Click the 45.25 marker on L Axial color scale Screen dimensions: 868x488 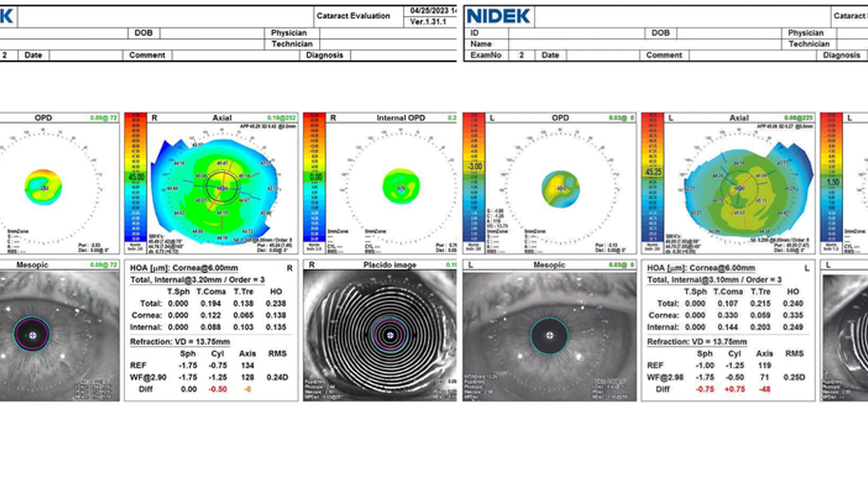[x=653, y=172]
